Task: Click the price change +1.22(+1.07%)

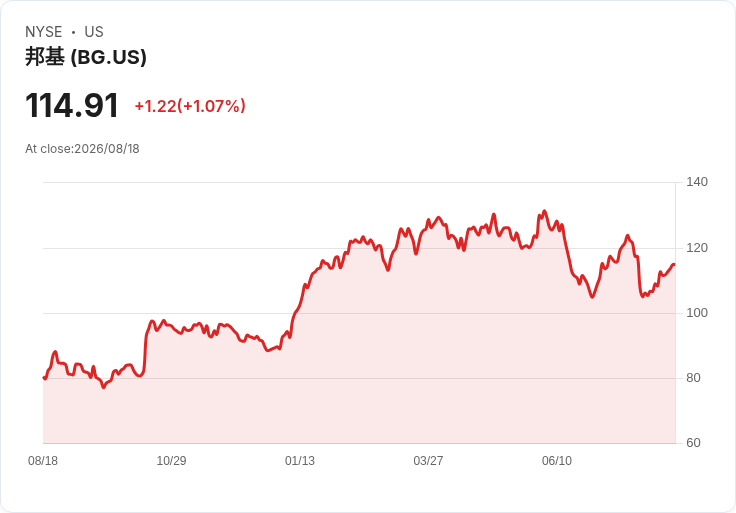Action: (190, 106)
